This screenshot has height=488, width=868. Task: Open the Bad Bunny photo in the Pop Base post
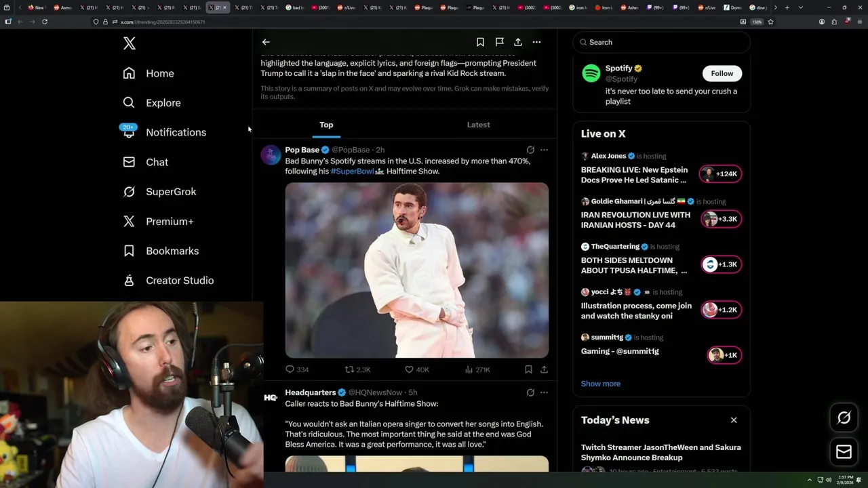pos(416,270)
